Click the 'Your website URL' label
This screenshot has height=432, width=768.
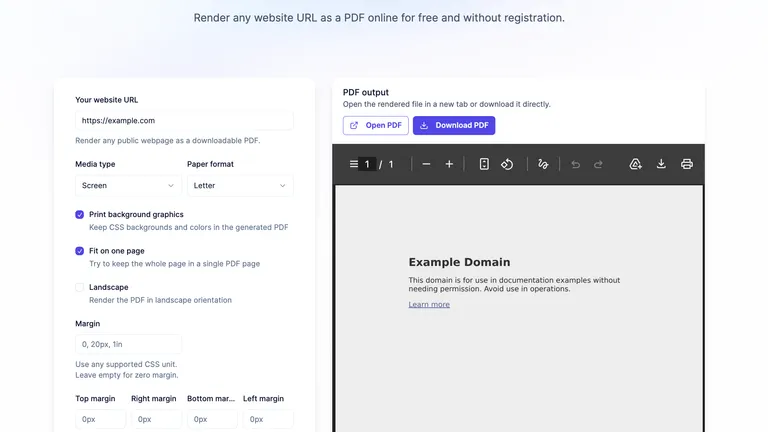106,100
